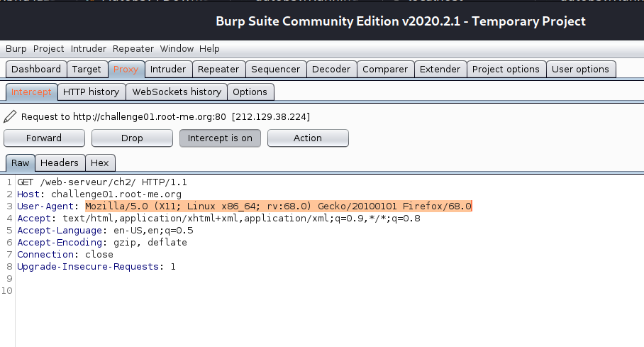Select the Proxy Options sub-tab
644x347 pixels.
pos(250,92)
